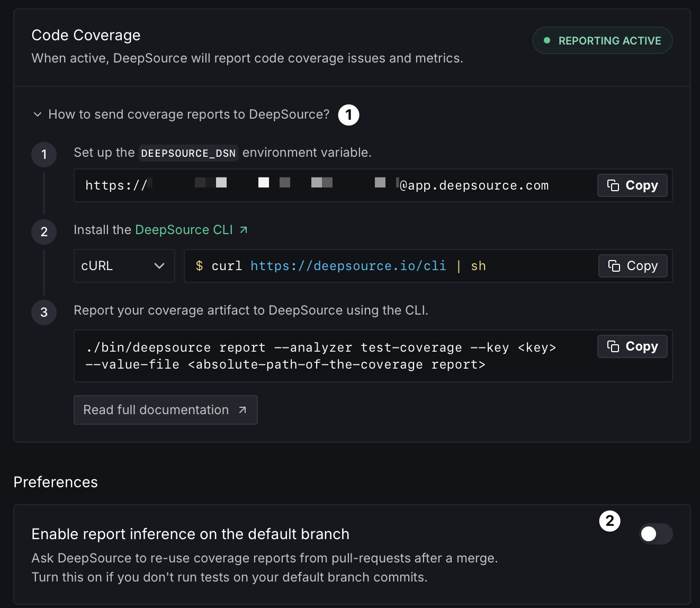Click the DEEPSOURCE_DSN inline code label
The height and width of the screenshot is (608, 700).
tap(188, 153)
